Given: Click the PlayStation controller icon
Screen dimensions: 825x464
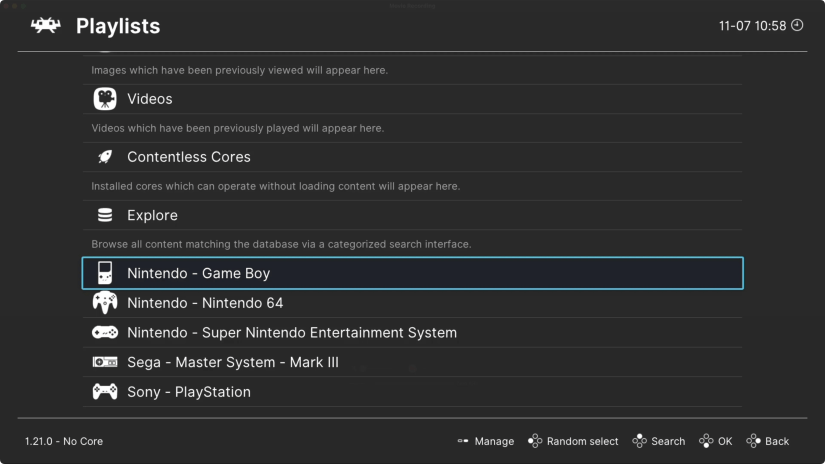Looking at the screenshot, I should pos(105,392).
